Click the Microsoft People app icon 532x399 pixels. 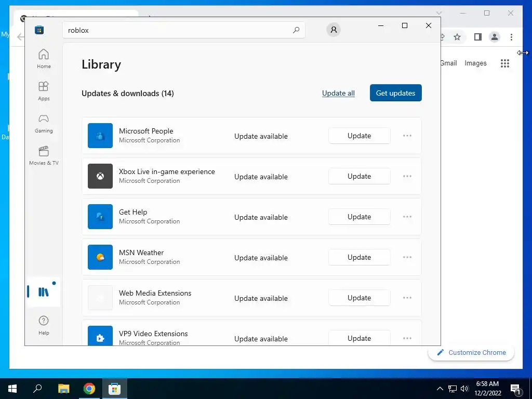(100, 136)
